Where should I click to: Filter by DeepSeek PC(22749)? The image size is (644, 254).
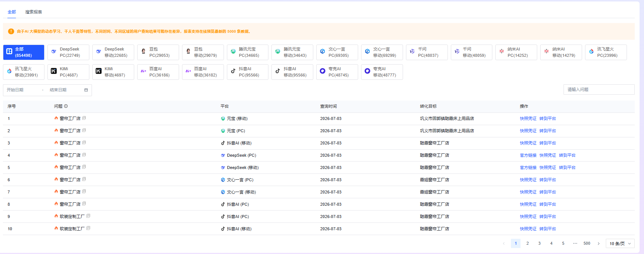(x=69, y=52)
